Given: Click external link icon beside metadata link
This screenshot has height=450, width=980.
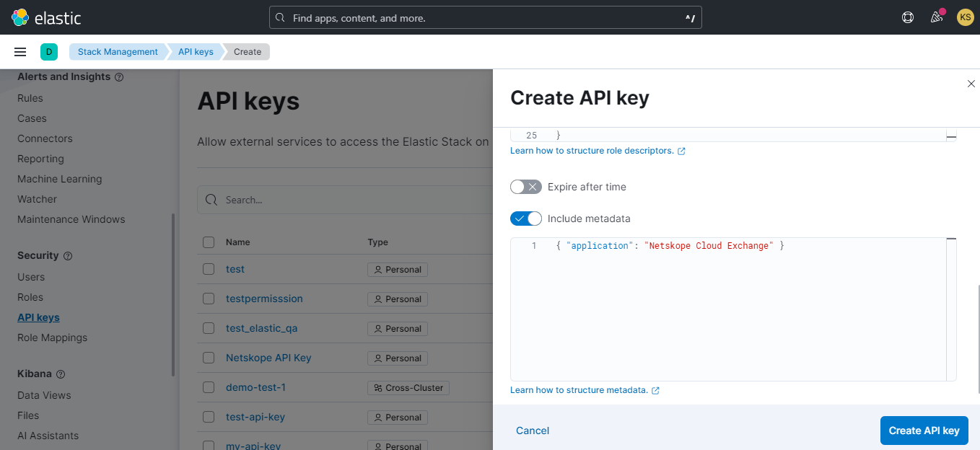Looking at the screenshot, I should pyautogui.click(x=655, y=390).
